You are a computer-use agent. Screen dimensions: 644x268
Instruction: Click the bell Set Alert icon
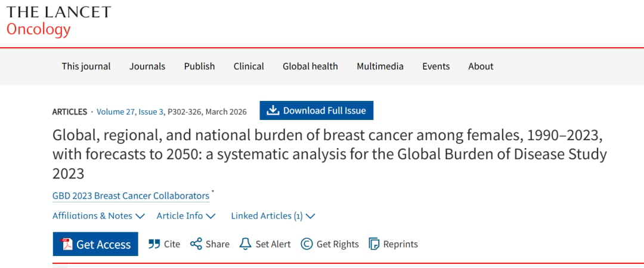coord(245,244)
